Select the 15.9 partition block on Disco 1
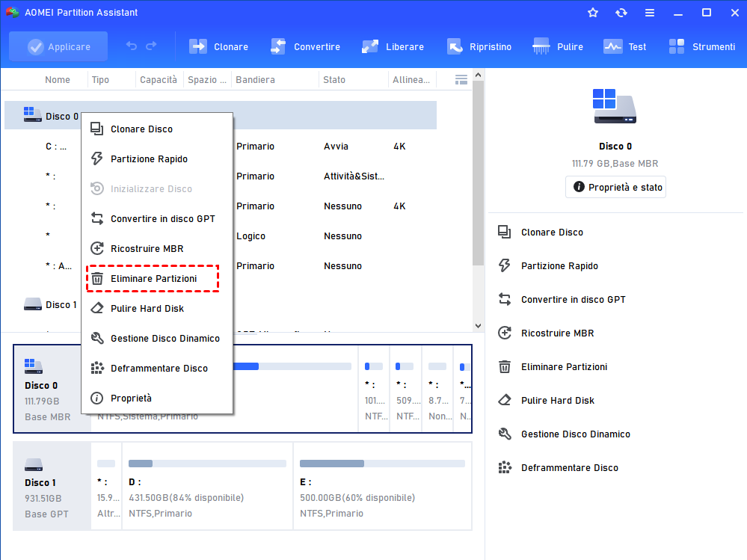This screenshot has width=747, height=560. pos(106,486)
